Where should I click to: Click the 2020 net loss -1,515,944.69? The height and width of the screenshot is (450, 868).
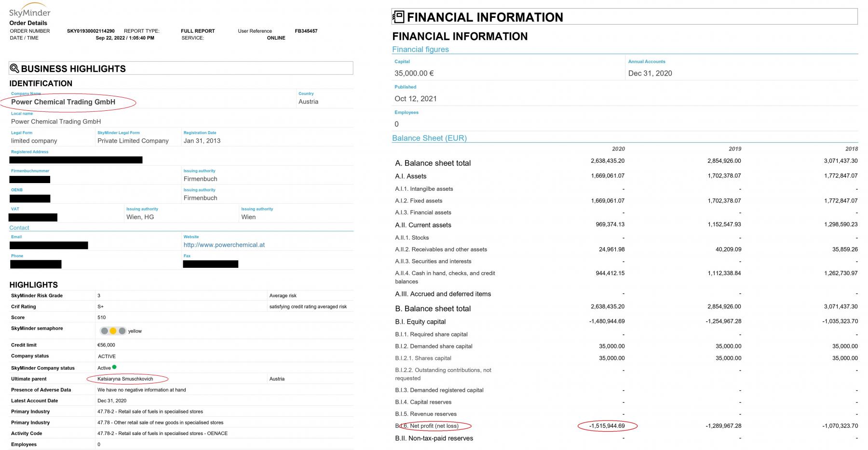pos(607,426)
